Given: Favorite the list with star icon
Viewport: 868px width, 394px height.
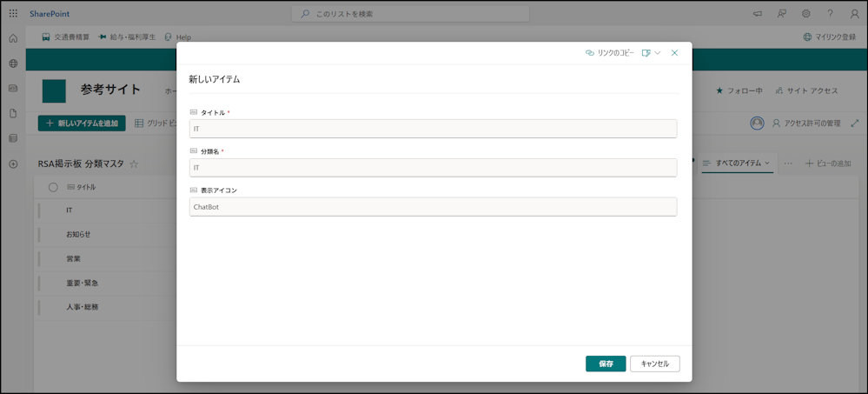Looking at the screenshot, I should (x=134, y=164).
